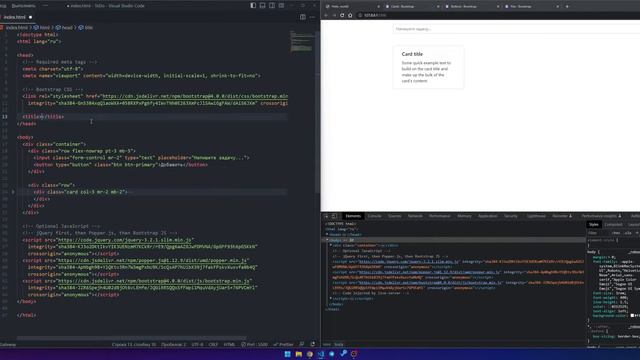Switch to DevTools Application tab
This screenshot has width=640, height=360.
click(488, 216)
